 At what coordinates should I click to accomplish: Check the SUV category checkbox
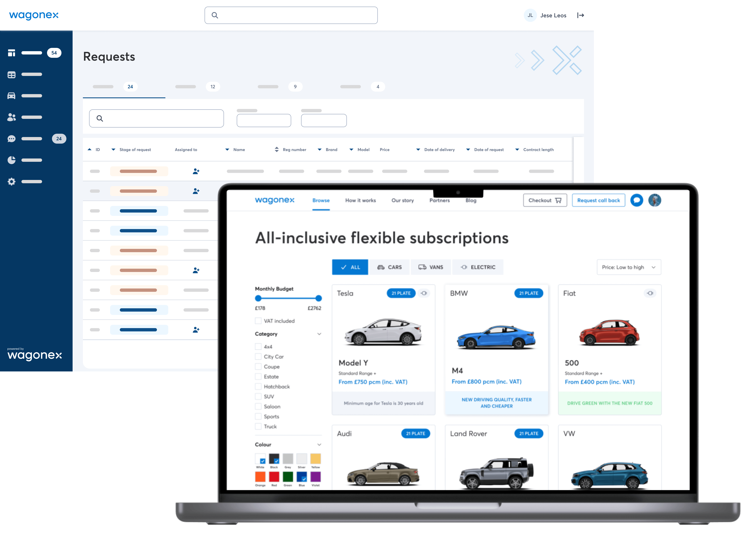[258, 396]
